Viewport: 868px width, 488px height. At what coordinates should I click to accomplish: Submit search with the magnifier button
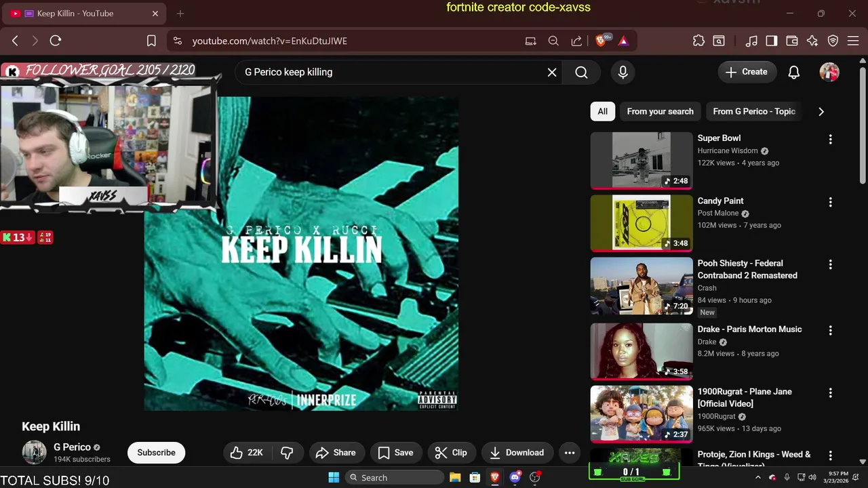(x=581, y=72)
